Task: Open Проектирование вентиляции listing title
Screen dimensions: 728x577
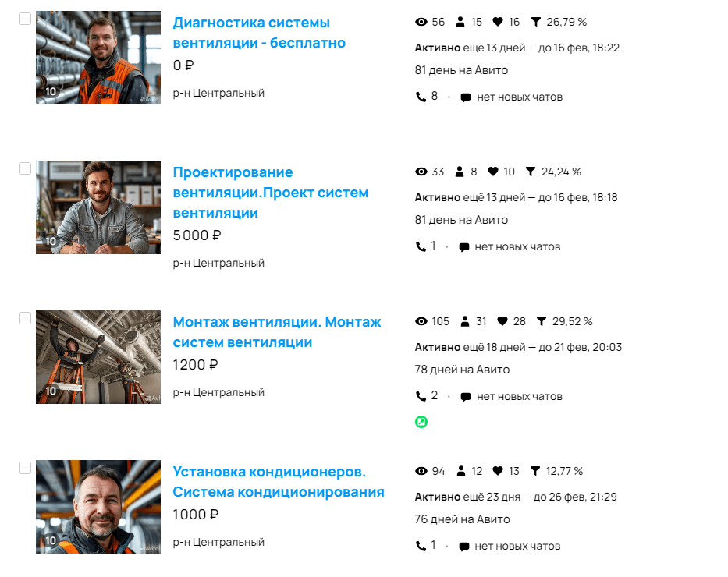Action: (x=271, y=192)
